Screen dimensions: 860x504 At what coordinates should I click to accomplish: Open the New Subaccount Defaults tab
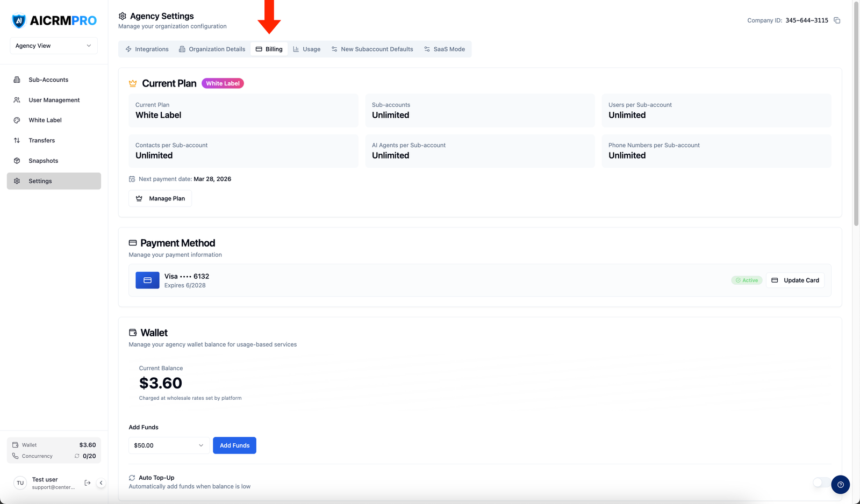[x=372, y=49]
